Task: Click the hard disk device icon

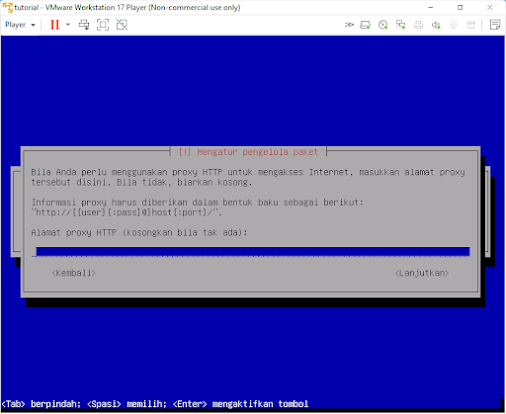Action: click(x=365, y=25)
